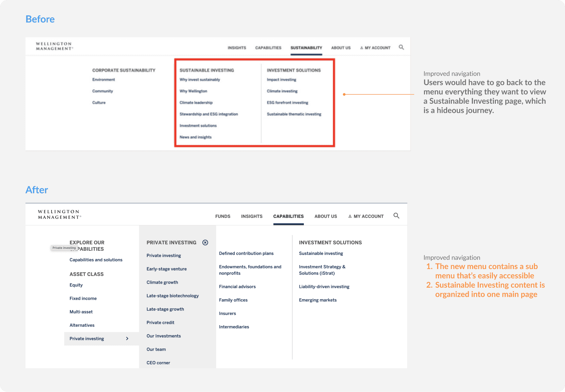Click Defined contribution plans link
This screenshot has width=565, height=392.
click(246, 253)
